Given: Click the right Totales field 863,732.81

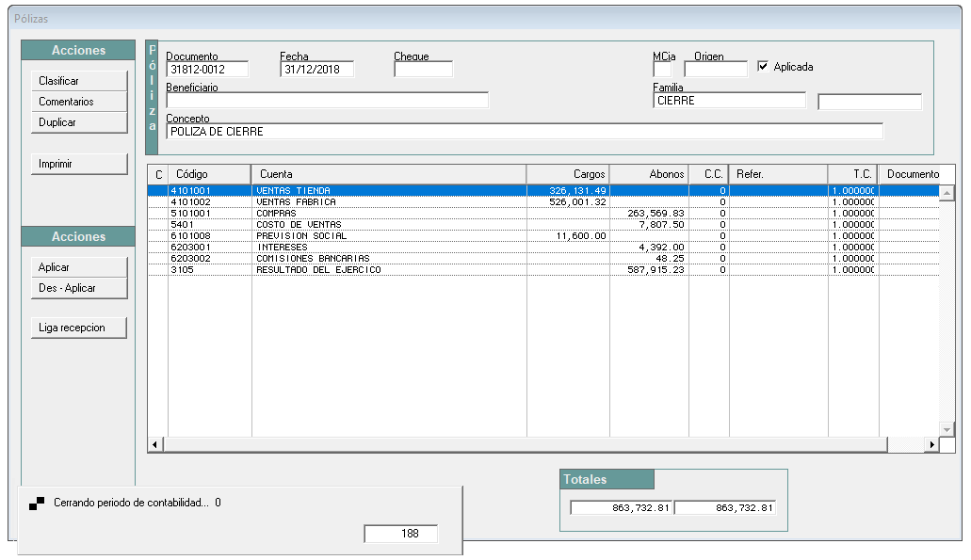Looking at the screenshot, I should (x=724, y=508).
